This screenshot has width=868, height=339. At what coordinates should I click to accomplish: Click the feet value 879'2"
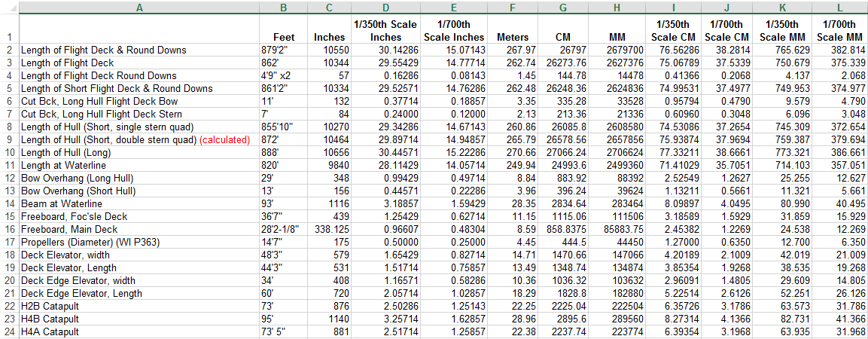(284, 50)
